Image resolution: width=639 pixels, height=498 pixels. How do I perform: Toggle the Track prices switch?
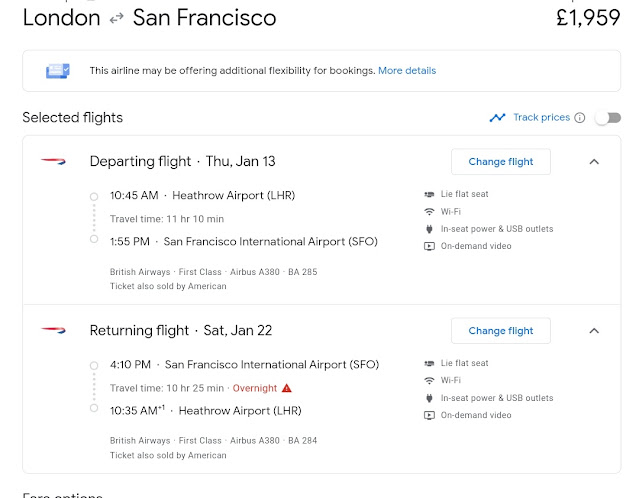coord(608,118)
